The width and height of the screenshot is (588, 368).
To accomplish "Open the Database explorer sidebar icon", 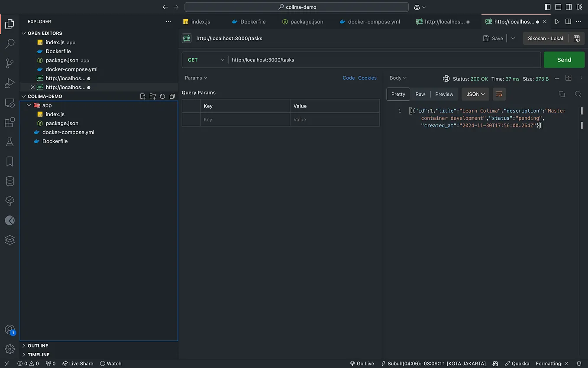I will pyautogui.click(x=10, y=181).
